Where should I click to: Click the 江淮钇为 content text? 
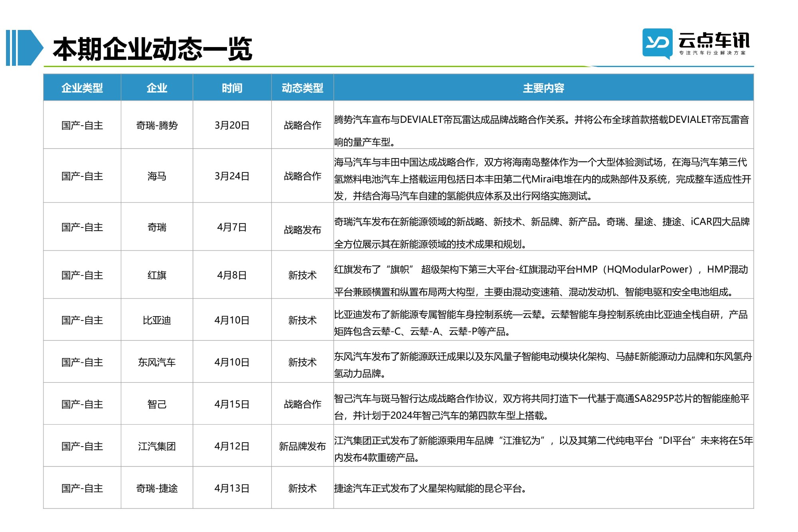click(543, 449)
